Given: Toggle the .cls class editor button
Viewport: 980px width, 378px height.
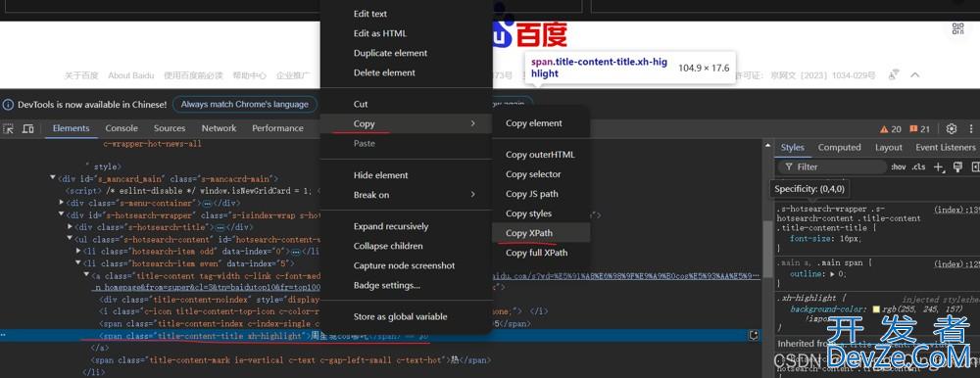Looking at the screenshot, I should (x=919, y=166).
